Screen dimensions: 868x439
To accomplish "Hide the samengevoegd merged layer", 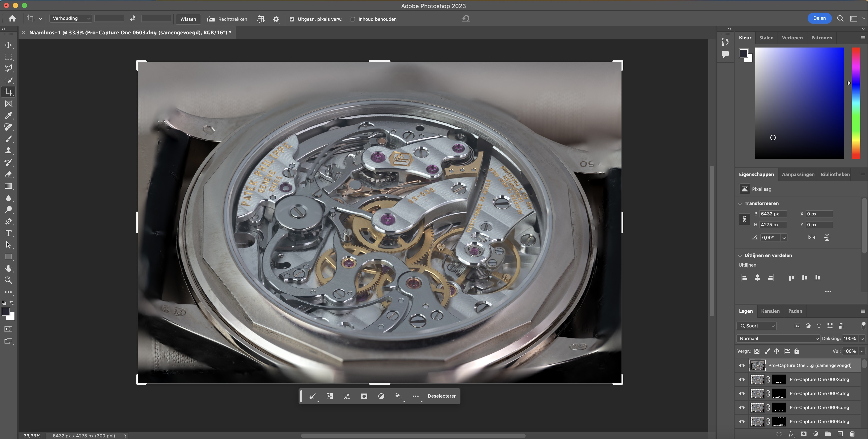I will (742, 365).
